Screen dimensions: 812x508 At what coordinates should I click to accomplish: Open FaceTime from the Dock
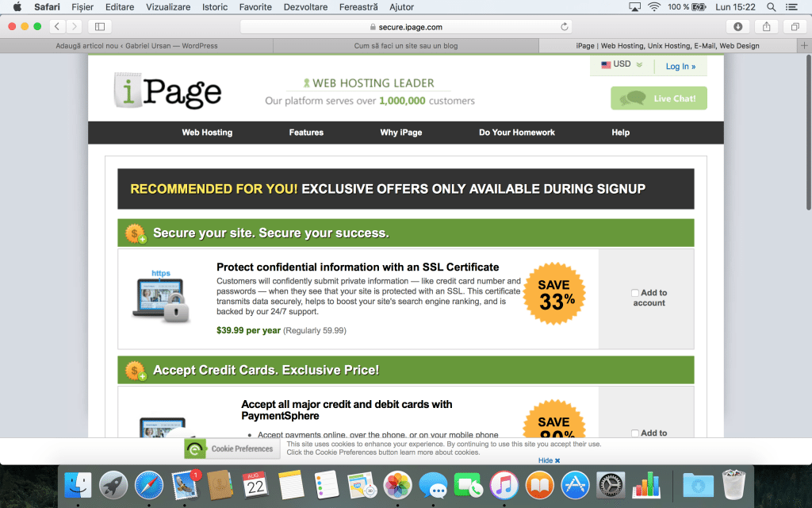(468, 486)
